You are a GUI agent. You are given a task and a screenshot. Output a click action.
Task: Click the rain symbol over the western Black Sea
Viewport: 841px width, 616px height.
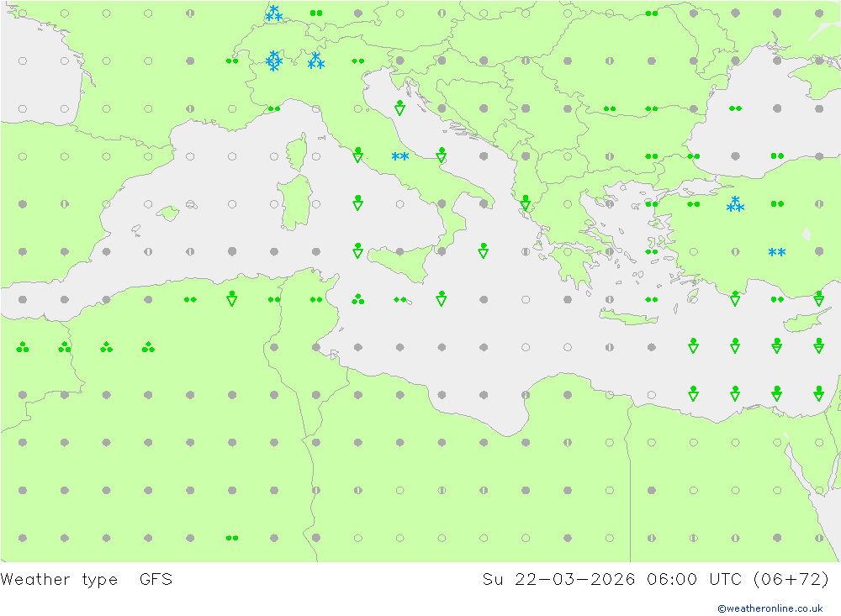735,108
